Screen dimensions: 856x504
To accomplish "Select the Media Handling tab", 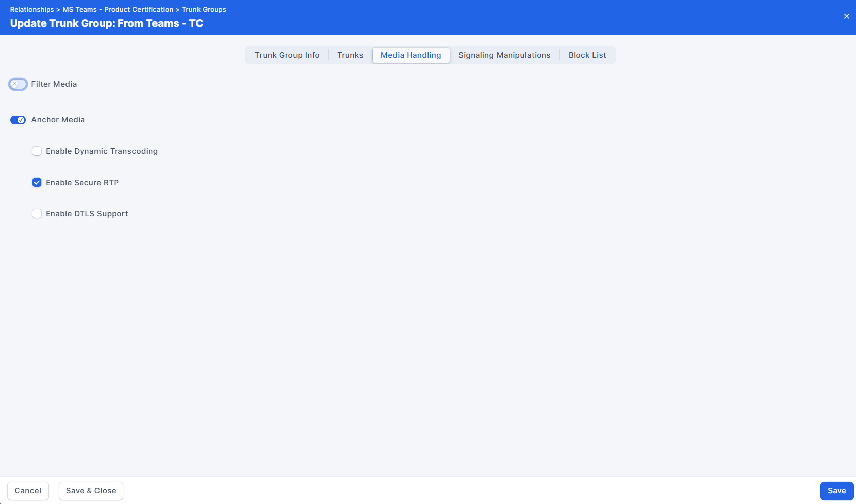I will click(411, 55).
